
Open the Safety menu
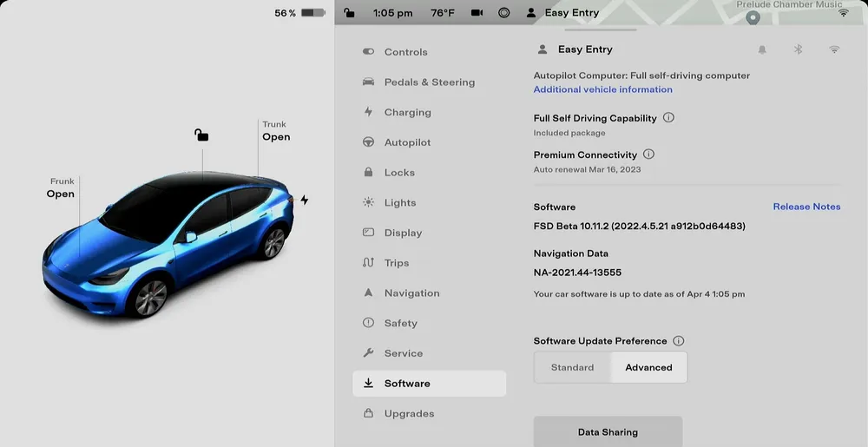tap(429, 323)
